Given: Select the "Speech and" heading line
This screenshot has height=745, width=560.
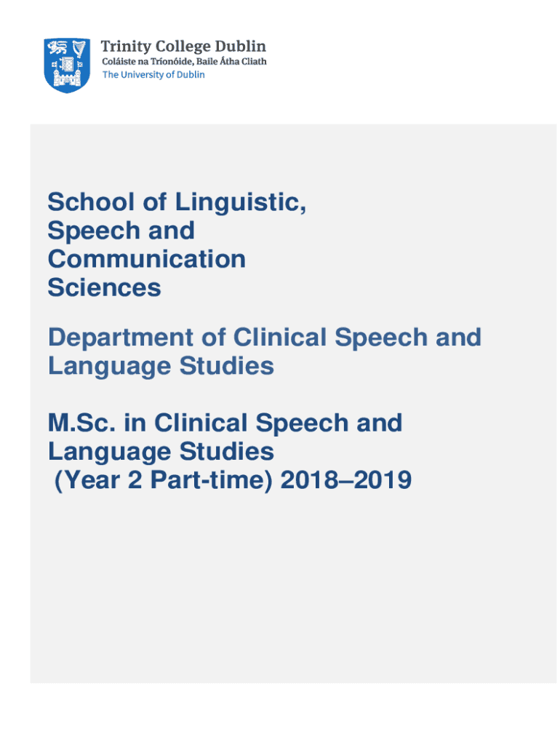Looking at the screenshot, I should coord(121,231).
